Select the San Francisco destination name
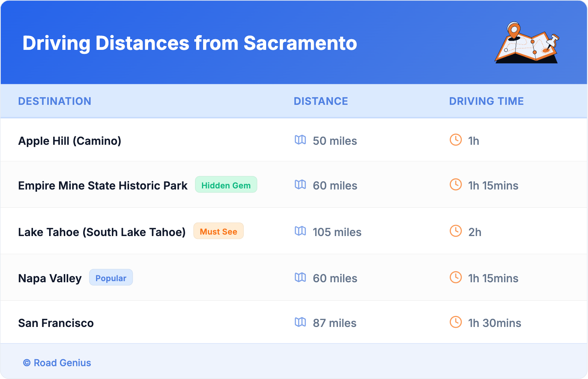 56,323
